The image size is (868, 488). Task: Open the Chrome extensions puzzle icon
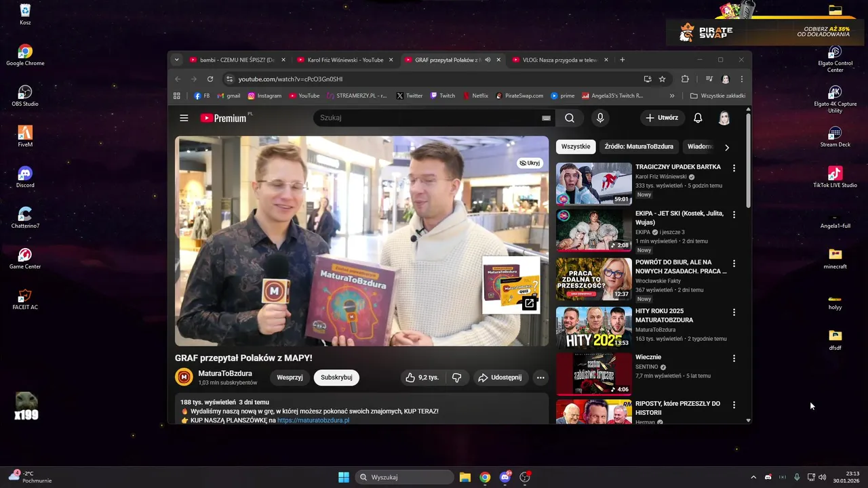tap(685, 79)
